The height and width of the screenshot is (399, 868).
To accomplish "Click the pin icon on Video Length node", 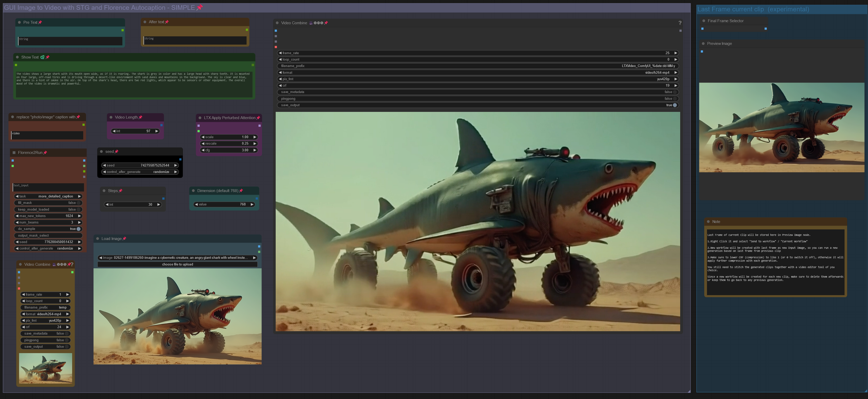I will 140,117.
